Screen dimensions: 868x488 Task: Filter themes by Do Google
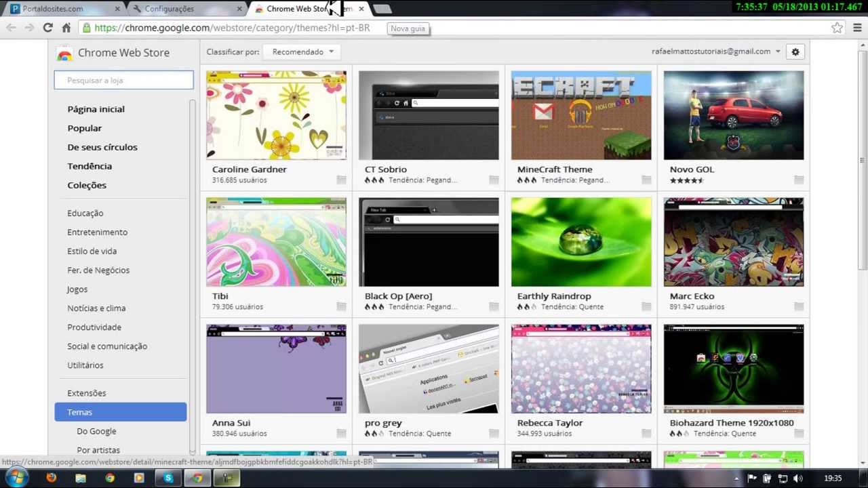click(96, 431)
